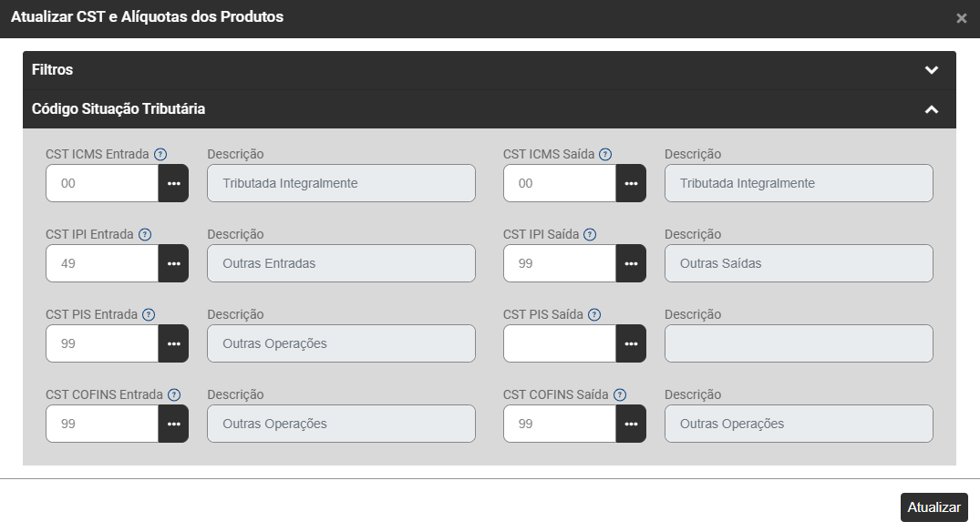The width and height of the screenshot is (980, 532).
Task: Select the CST COFINS Saída code field
Action: pyautogui.click(x=560, y=424)
